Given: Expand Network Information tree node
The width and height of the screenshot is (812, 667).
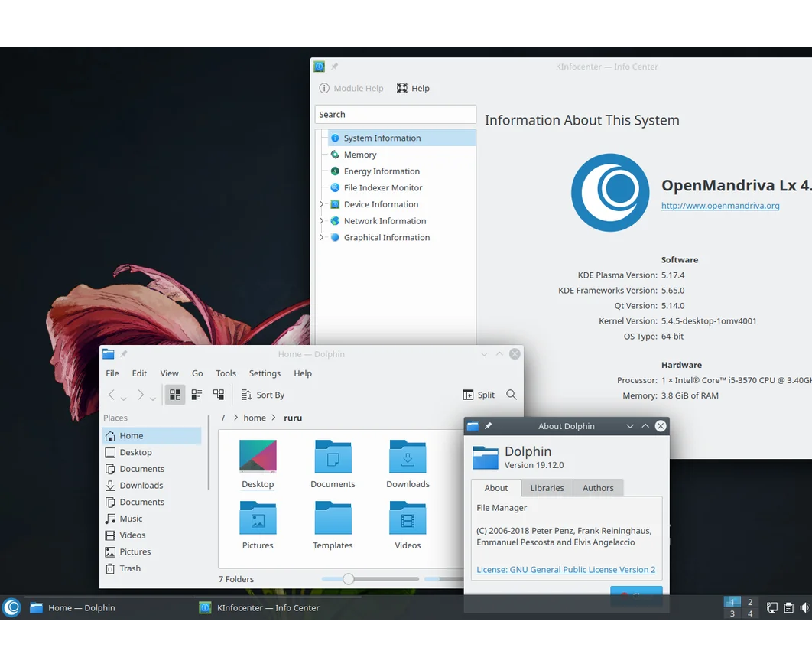Looking at the screenshot, I should coord(321,221).
